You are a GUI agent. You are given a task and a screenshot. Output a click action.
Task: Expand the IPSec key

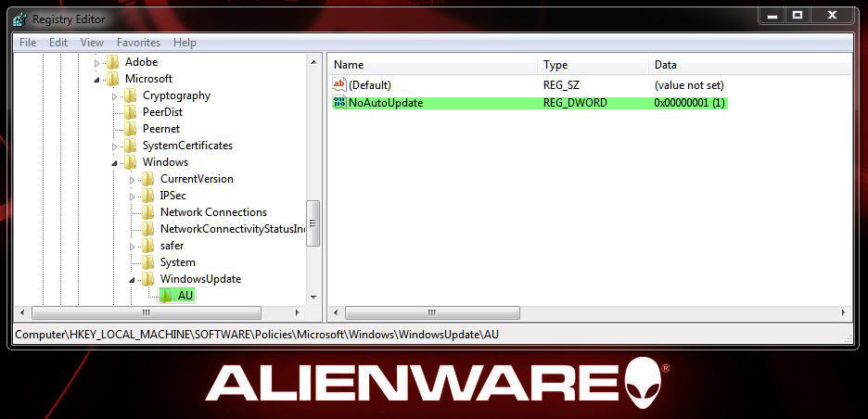(133, 196)
